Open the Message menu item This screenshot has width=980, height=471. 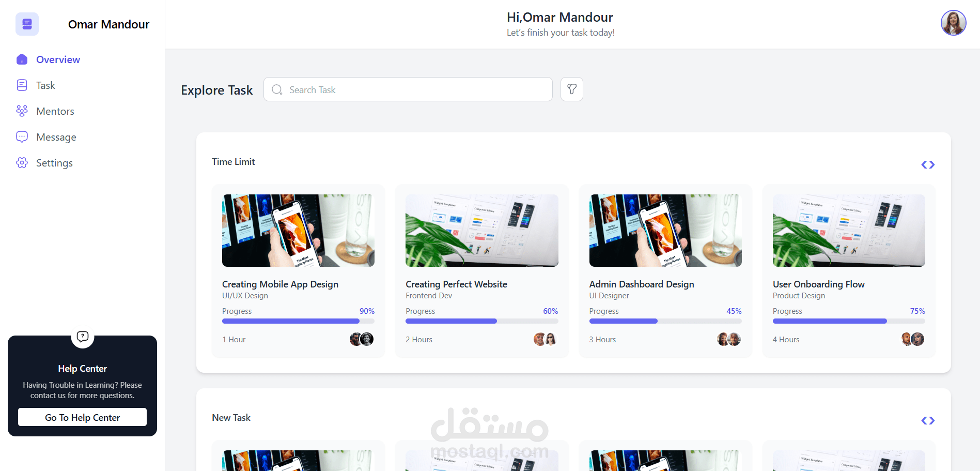[56, 137]
